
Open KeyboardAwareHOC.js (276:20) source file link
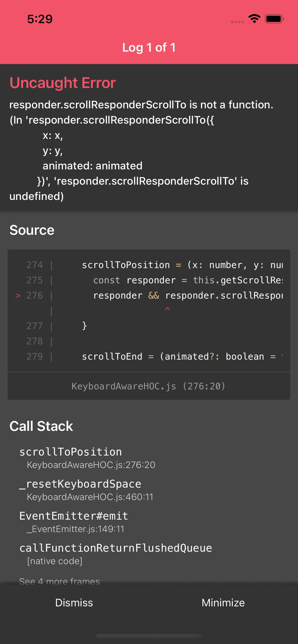[149, 386]
